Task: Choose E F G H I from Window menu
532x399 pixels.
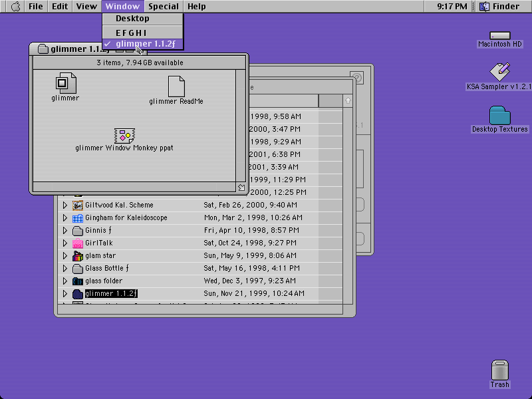Action: 143,33
